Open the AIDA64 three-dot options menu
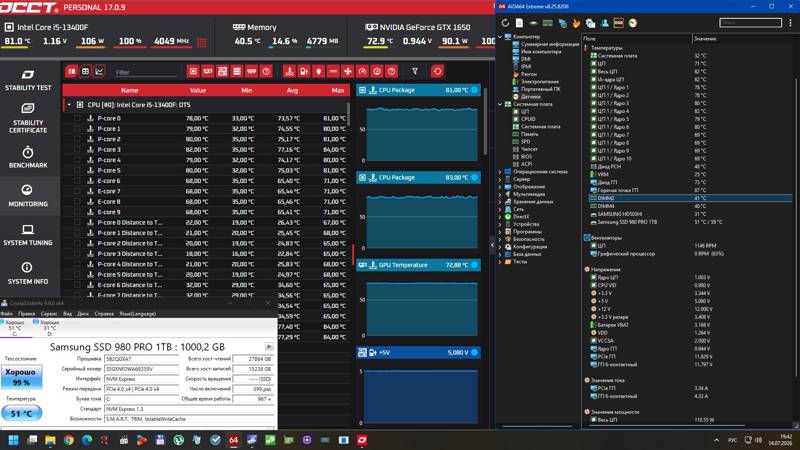 point(790,23)
